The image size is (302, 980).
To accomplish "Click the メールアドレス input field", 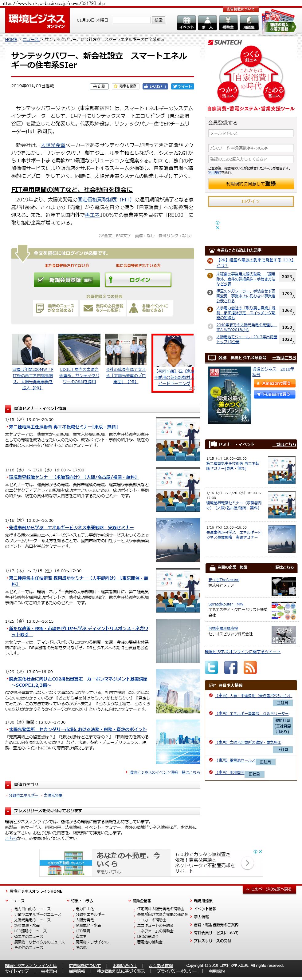I will pyautogui.click(x=251, y=133).
